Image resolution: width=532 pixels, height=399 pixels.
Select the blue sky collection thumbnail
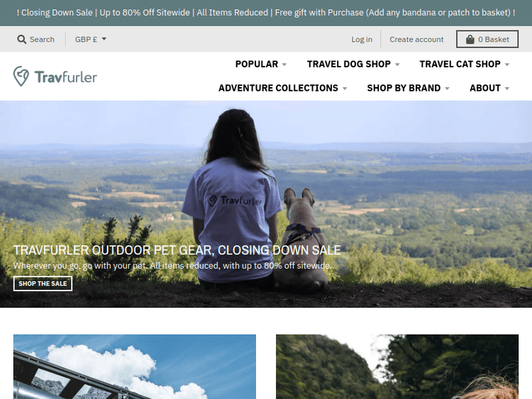click(x=135, y=367)
